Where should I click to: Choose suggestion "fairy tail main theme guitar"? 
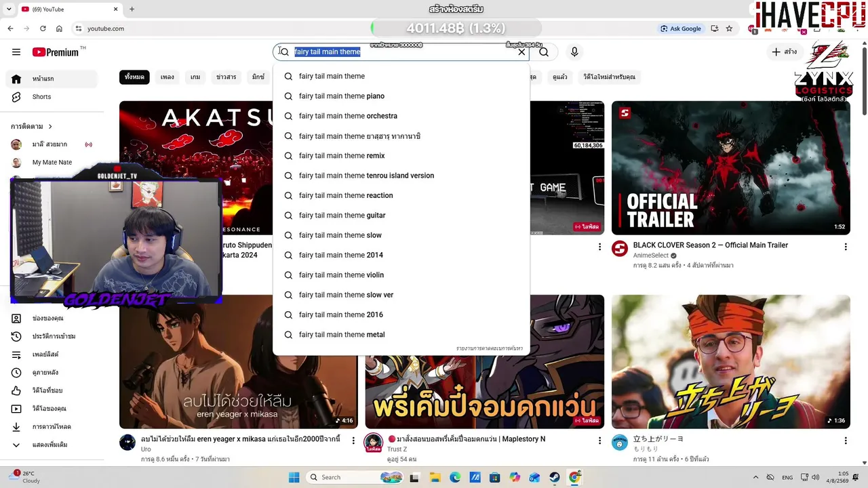pos(401,216)
